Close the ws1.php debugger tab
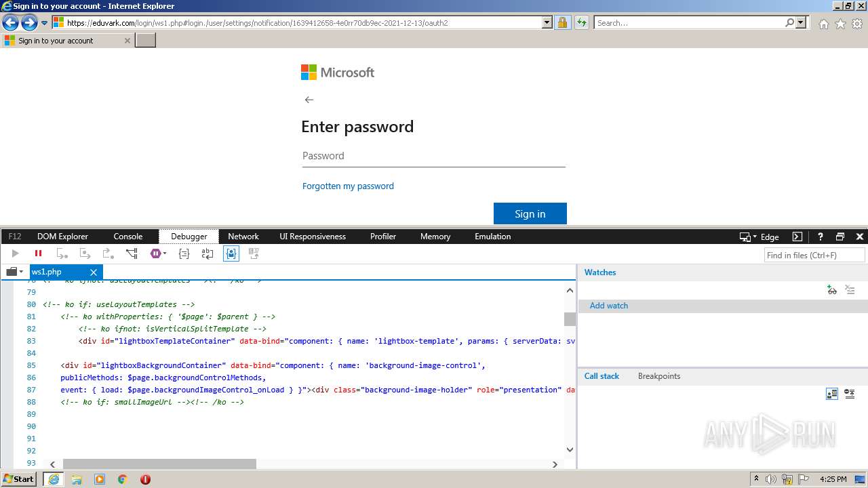 pyautogui.click(x=94, y=272)
